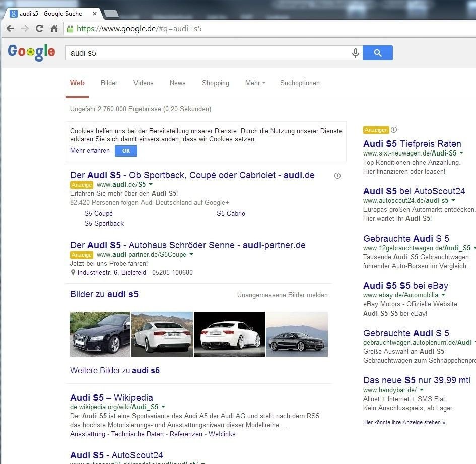The image size is (476, 464).
Task: Click the map pin icon for Industriestr. address
Action: (x=73, y=272)
